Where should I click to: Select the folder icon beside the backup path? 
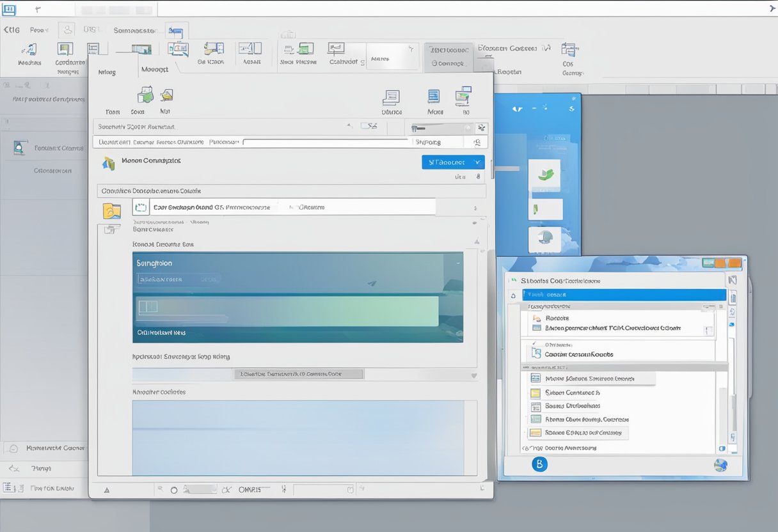point(112,211)
